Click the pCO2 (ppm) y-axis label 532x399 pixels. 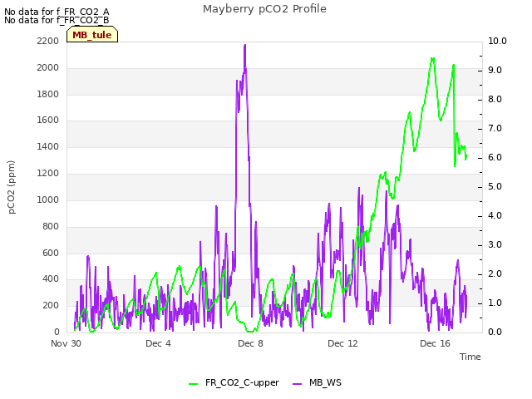tap(12, 187)
